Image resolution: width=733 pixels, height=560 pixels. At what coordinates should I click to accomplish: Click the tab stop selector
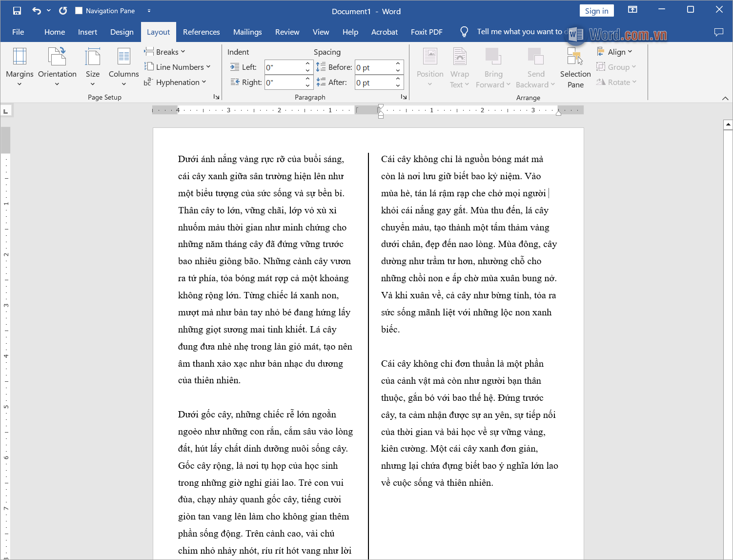click(6, 111)
